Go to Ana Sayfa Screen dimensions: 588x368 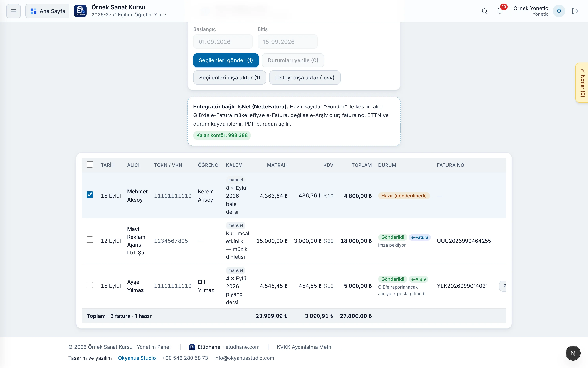47,11
